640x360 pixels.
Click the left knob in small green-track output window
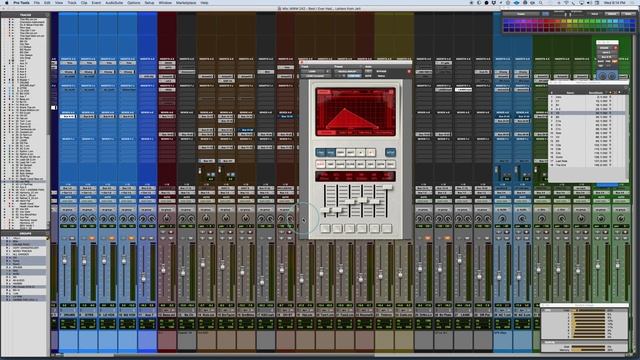602,76
